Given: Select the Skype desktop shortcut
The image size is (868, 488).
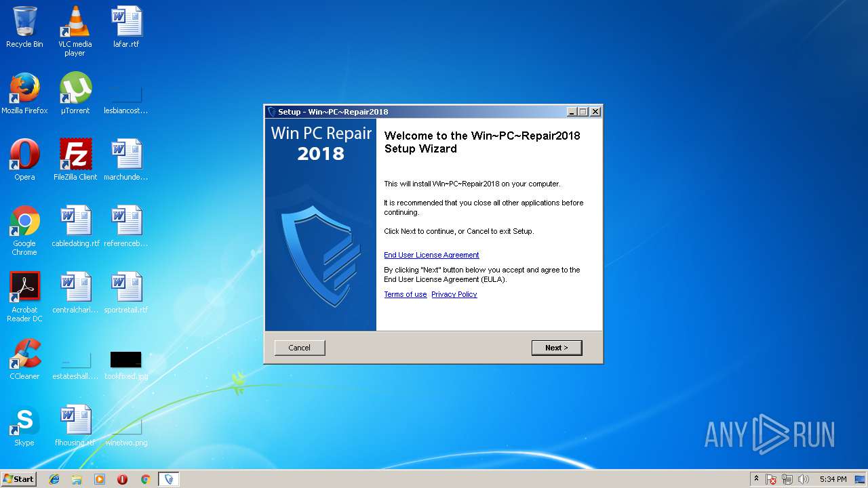Looking at the screenshot, I should [24, 426].
